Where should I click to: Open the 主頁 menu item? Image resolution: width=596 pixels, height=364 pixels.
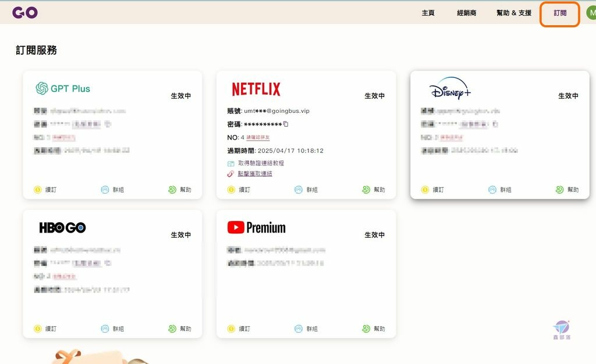[428, 13]
